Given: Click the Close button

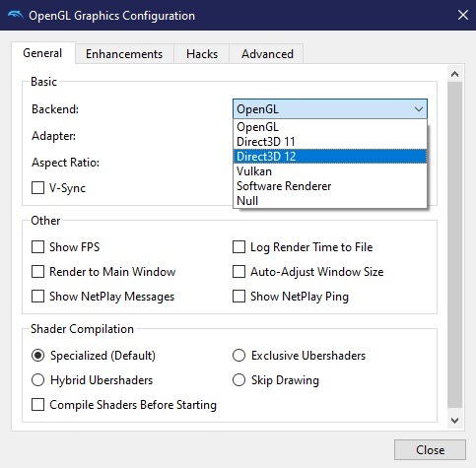Looking at the screenshot, I should [x=430, y=450].
